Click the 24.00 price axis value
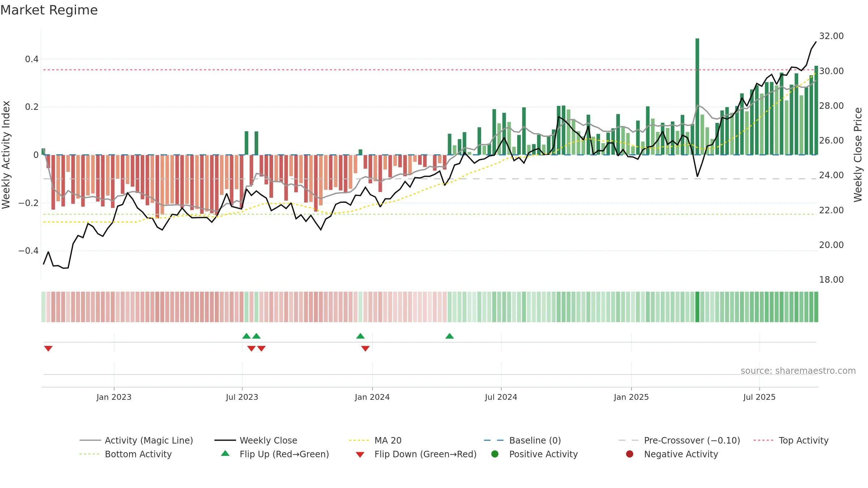The height and width of the screenshot is (488, 868). (x=831, y=175)
